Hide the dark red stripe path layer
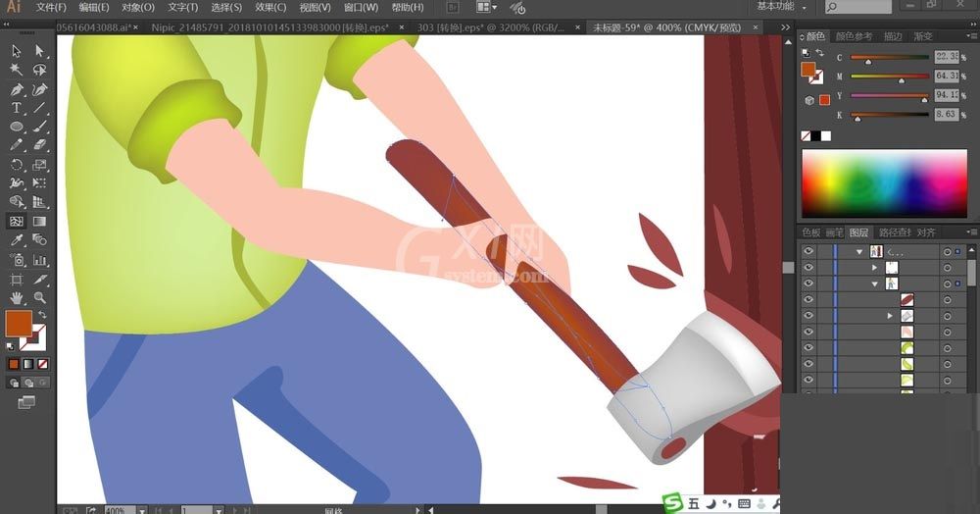The image size is (980, 514). tap(808, 299)
